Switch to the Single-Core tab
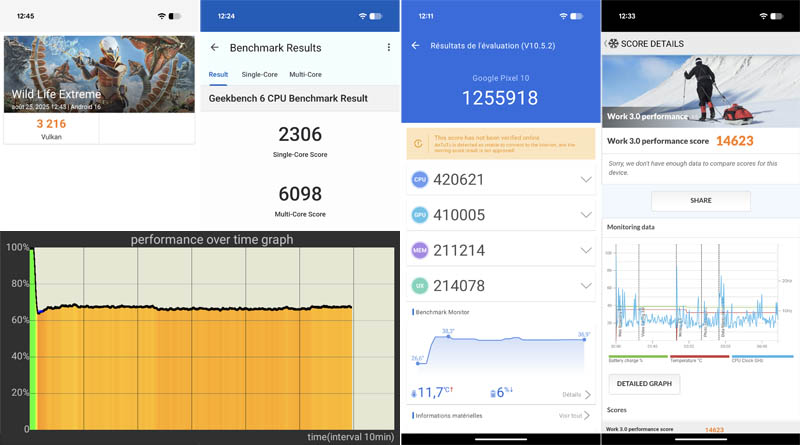The height and width of the screenshot is (445, 800). (259, 75)
